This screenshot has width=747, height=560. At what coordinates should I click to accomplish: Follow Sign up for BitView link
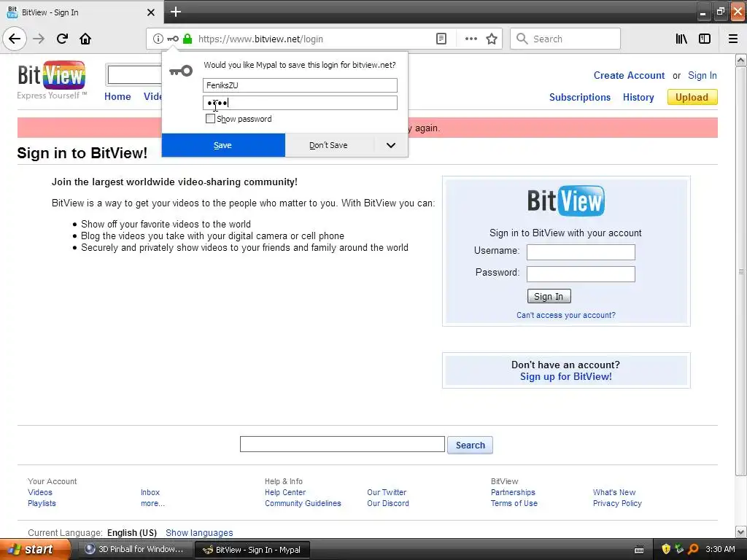coord(566,377)
